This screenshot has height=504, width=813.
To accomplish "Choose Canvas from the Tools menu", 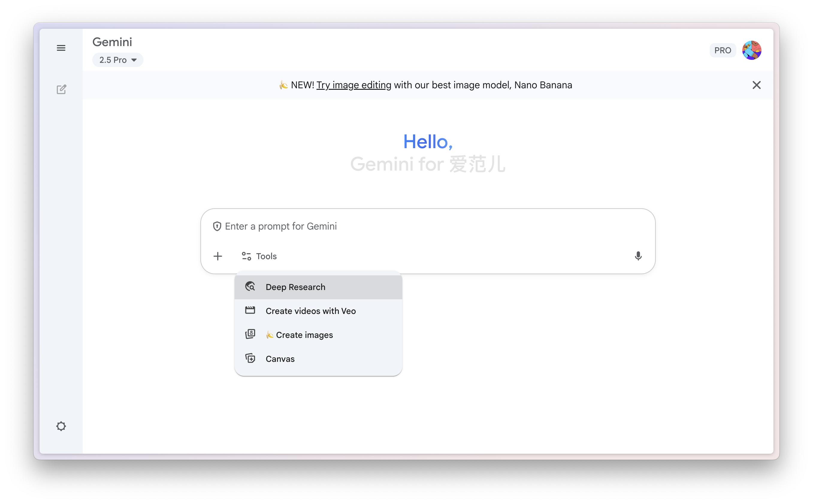I will coord(279,359).
